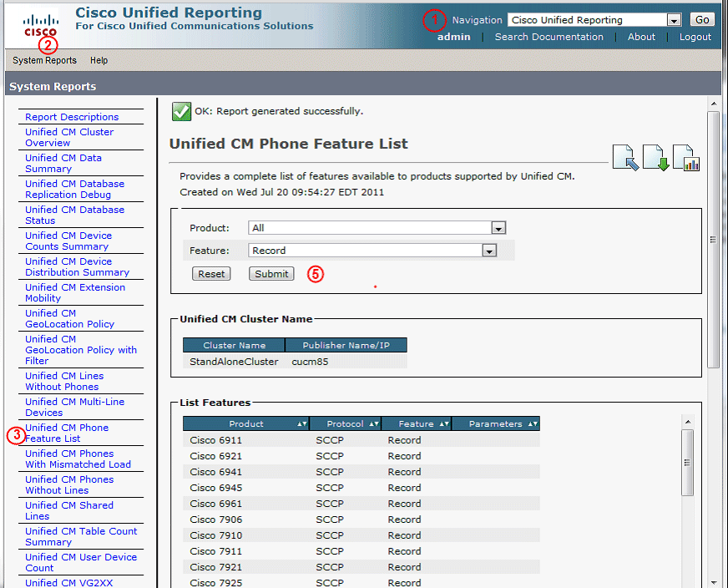Open the Unified CM VG2XX report link
This screenshot has width=728, height=588.
[68, 583]
